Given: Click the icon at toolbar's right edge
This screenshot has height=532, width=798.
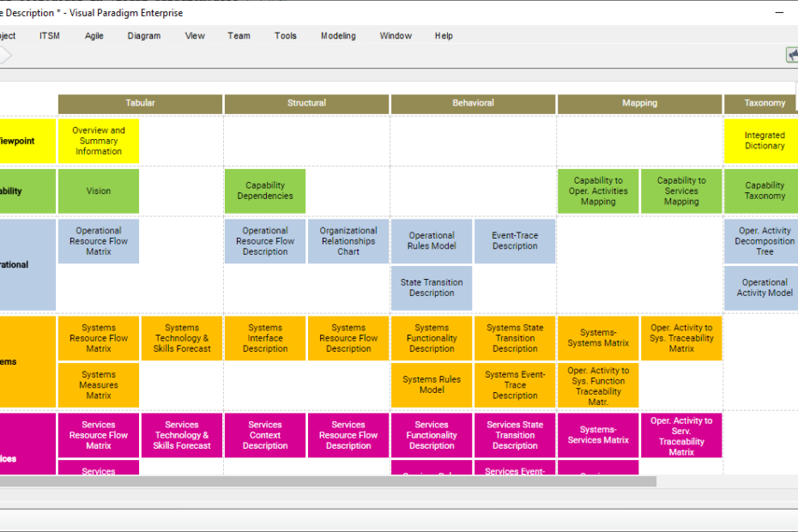Looking at the screenshot, I should tap(791, 55).
